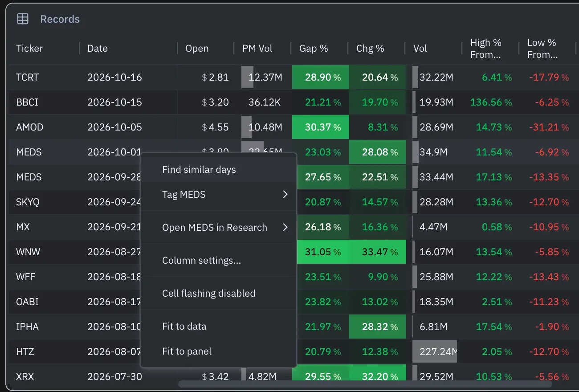Image resolution: width=579 pixels, height=392 pixels.
Task: Click the date 2026-10-16 cell
Action: [129, 78]
